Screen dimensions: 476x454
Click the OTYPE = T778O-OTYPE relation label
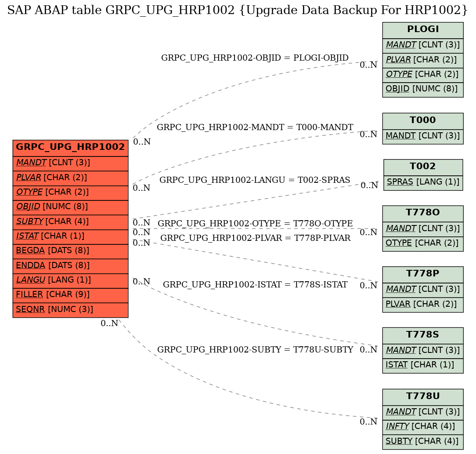click(x=255, y=224)
